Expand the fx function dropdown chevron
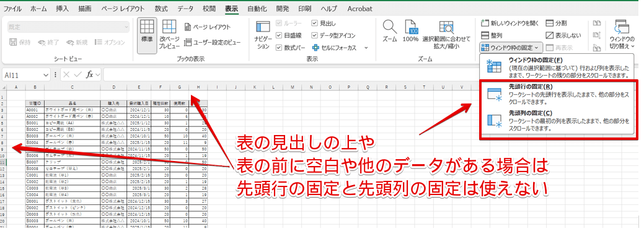The height and width of the screenshot is (231, 644). coord(98,75)
